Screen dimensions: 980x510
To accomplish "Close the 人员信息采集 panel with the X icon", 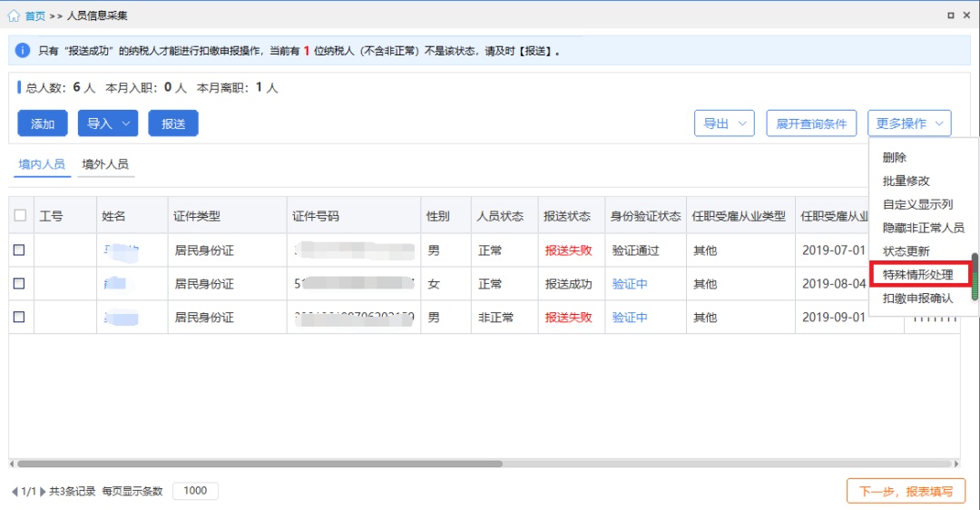I will [x=966, y=15].
